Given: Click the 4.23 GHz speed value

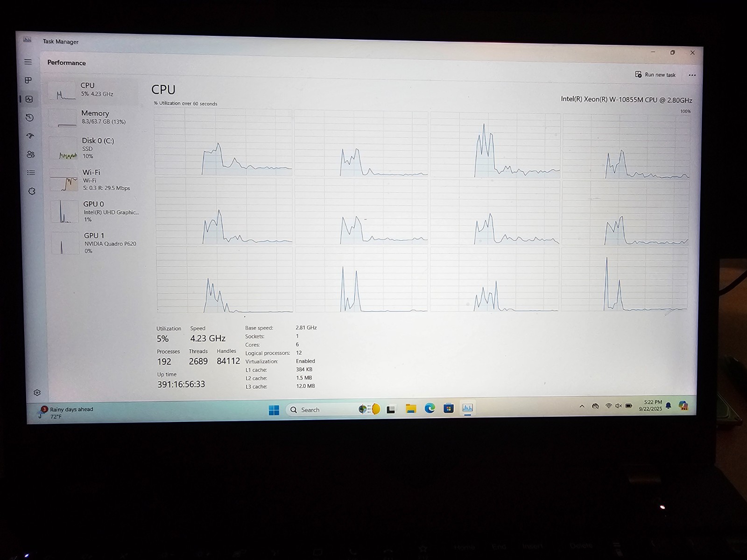Looking at the screenshot, I should [x=207, y=338].
